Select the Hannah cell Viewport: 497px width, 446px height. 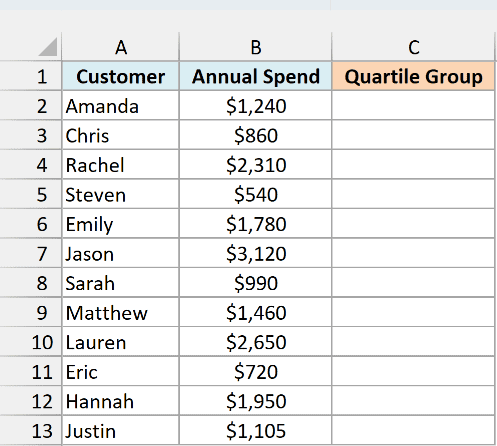(120, 401)
